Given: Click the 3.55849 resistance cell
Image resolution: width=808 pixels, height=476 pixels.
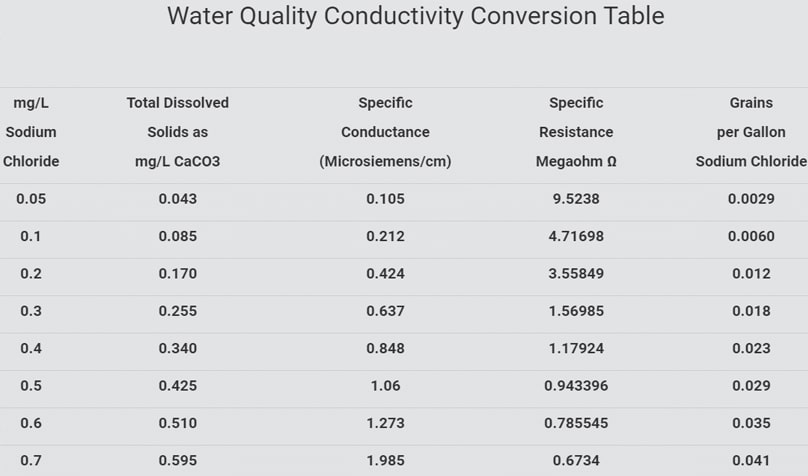Looking at the screenshot, I should [x=576, y=274].
